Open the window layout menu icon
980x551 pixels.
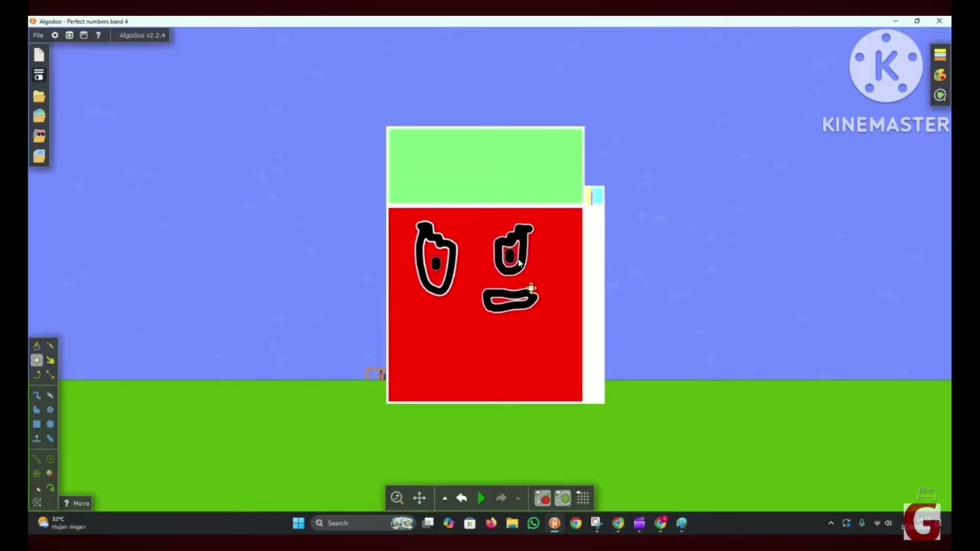coord(83,35)
